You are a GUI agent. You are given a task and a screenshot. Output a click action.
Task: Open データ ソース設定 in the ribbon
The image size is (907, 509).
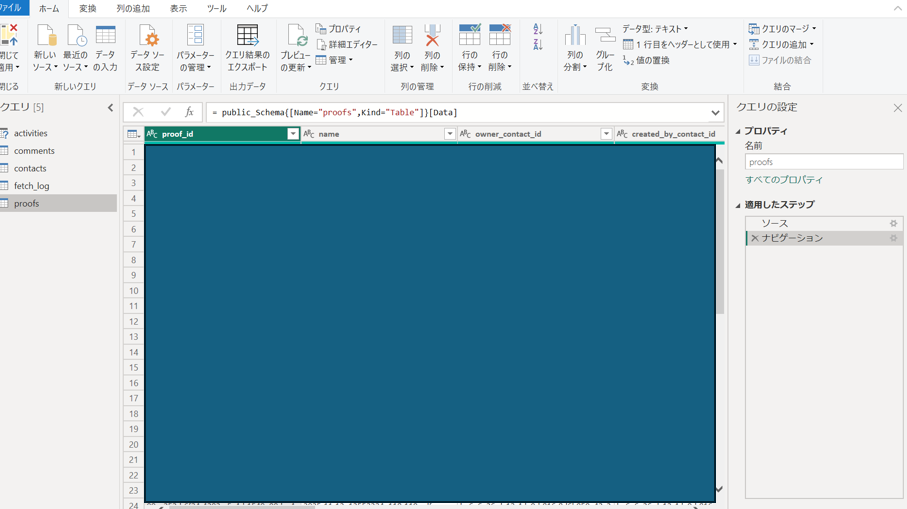(x=147, y=38)
